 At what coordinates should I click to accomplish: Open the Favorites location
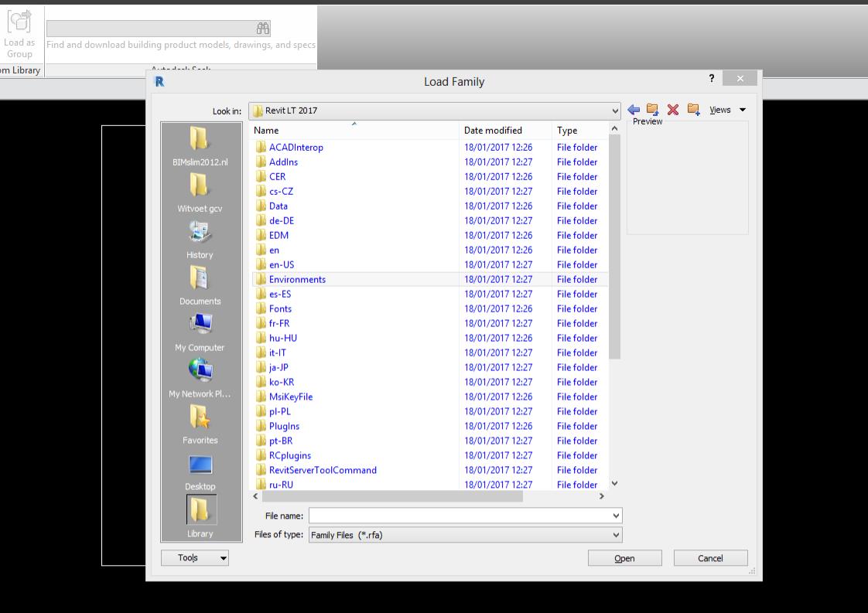coord(200,424)
